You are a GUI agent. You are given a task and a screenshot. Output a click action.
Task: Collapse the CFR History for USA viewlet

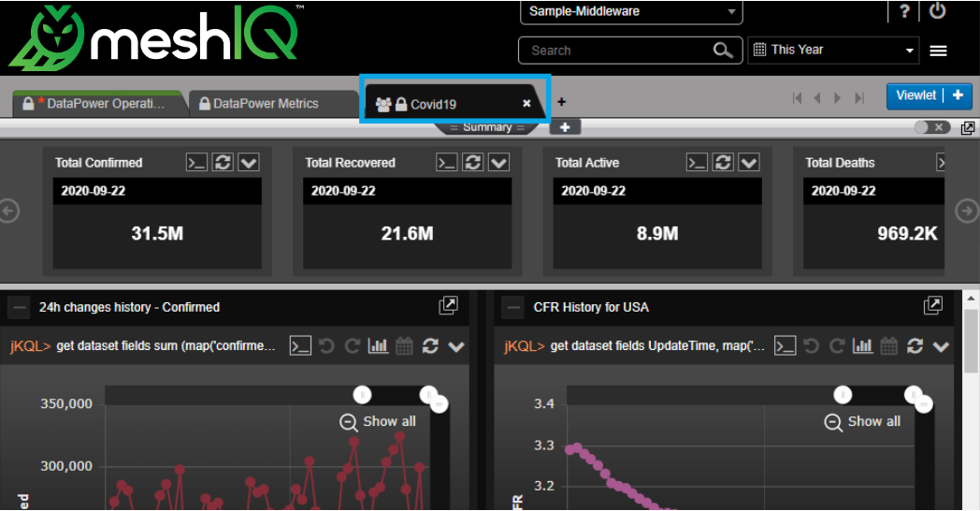pyautogui.click(x=513, y=308)
